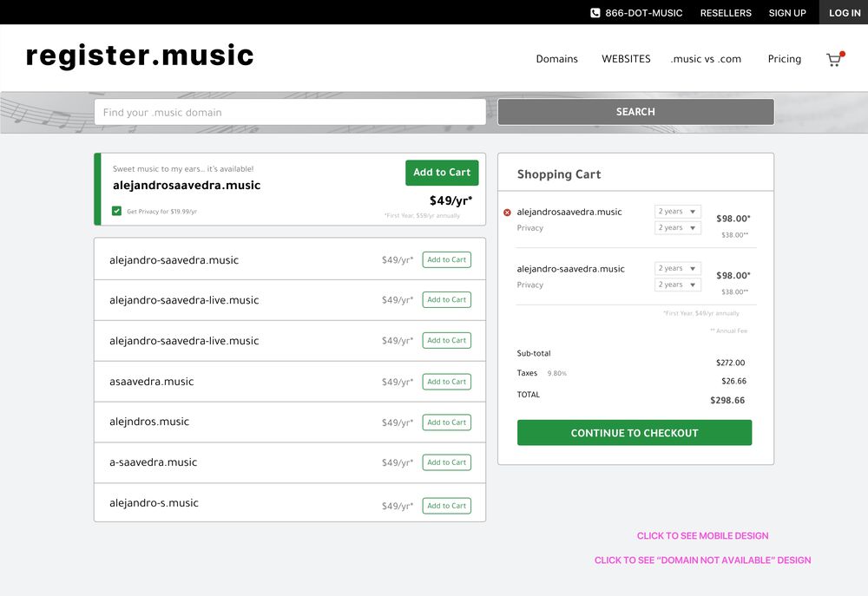Screen dimensions: 868x596
Task: Add alejndros.music to cart
Action: point(447,422)
